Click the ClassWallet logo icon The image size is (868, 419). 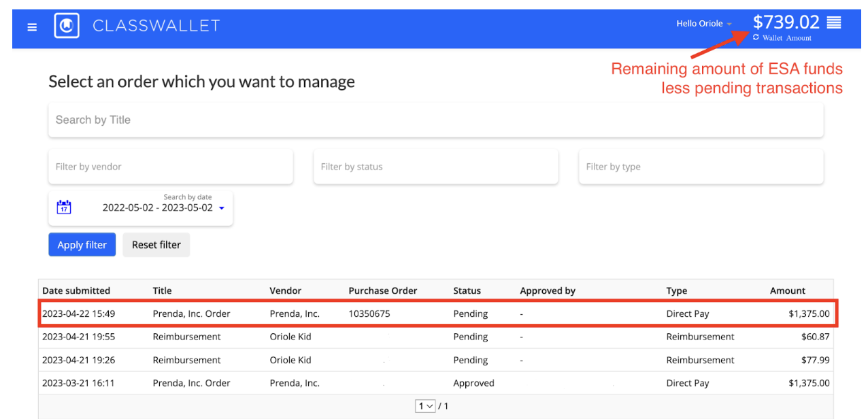(67, 26)
